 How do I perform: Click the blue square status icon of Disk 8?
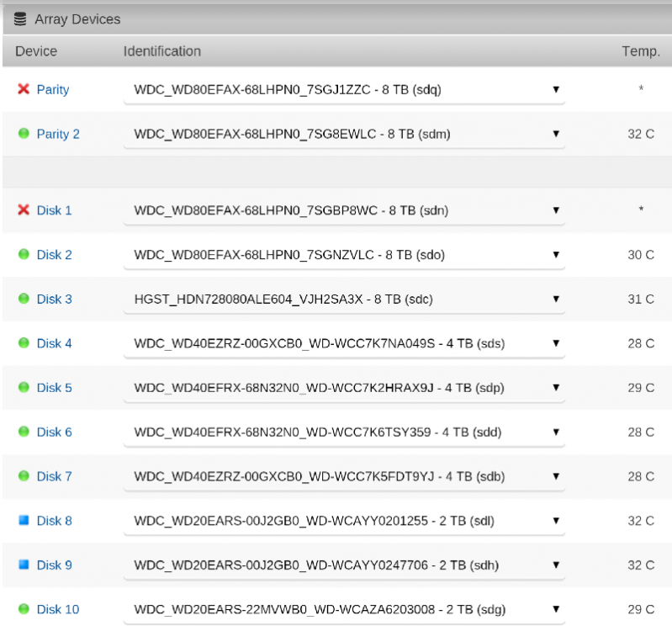point(24,520)
